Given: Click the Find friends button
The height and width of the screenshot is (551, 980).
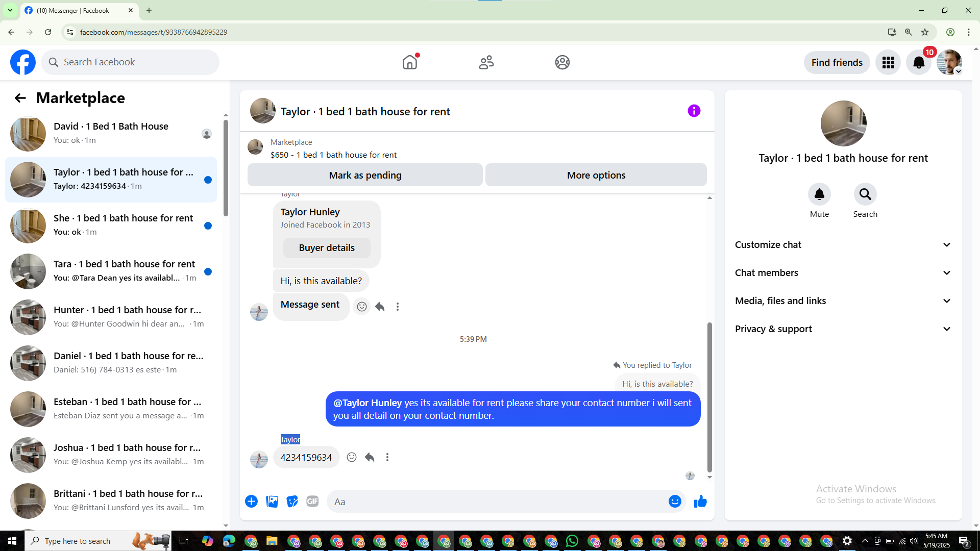Looking at the screenshot, I should pyautogui.click(x=837, y=62).
